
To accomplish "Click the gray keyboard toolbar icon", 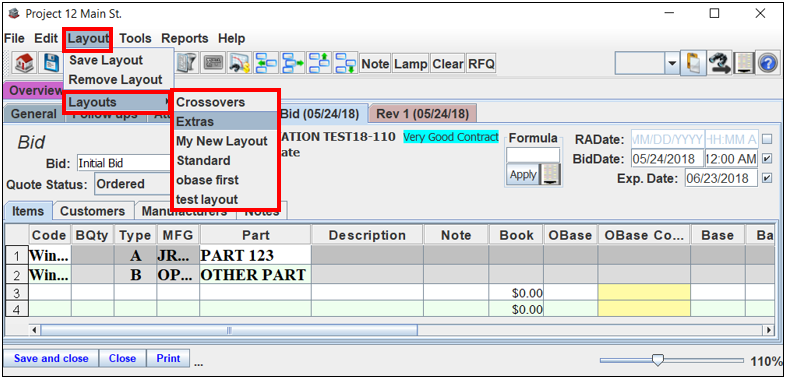I will [213, 64].
